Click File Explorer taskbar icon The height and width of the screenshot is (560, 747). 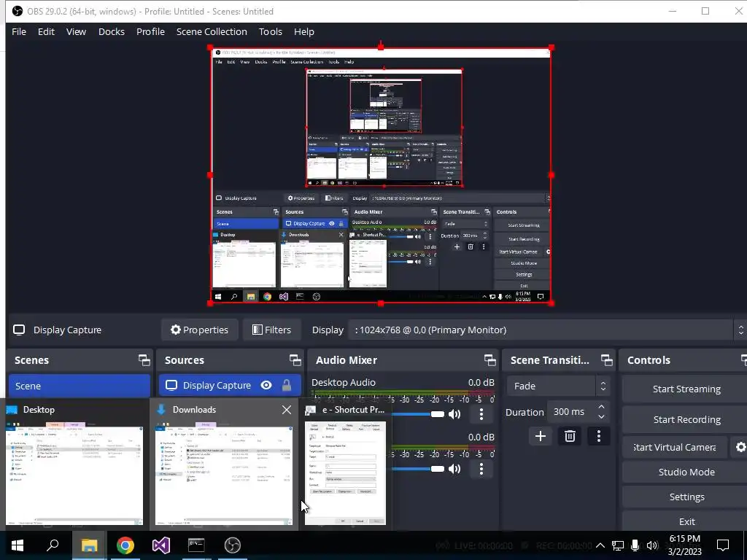point(89,545)
